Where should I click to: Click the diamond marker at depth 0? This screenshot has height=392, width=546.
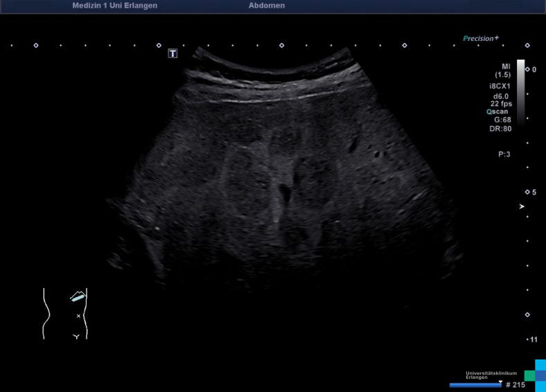tap(527, 69)
